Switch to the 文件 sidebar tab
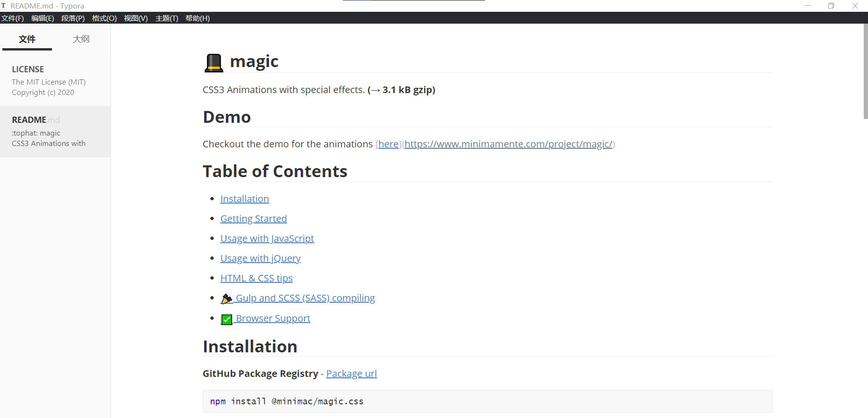This screenshot has width=868, height=418. point(27,39)
